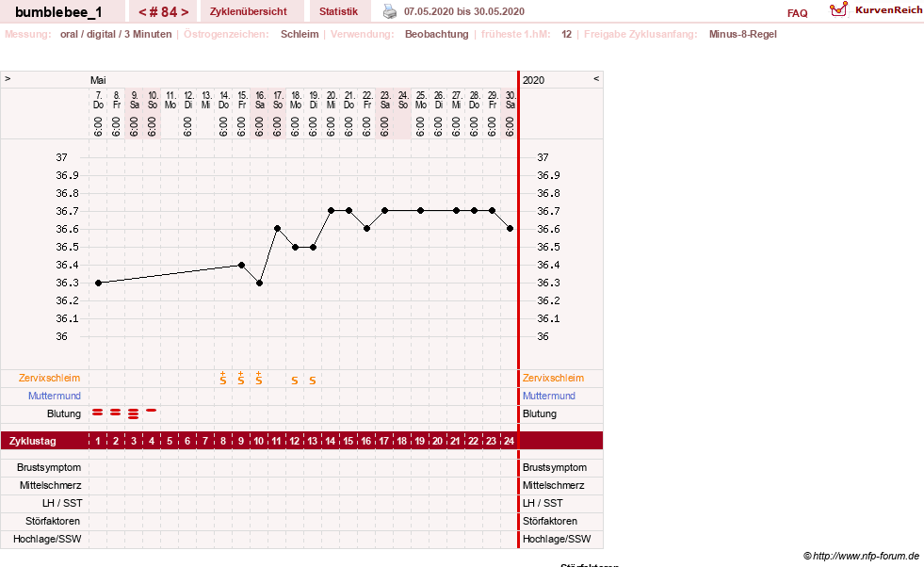Click the 36.6 temperature point on May 22
This screenshot has width=924, height=567.
(367, 229)
